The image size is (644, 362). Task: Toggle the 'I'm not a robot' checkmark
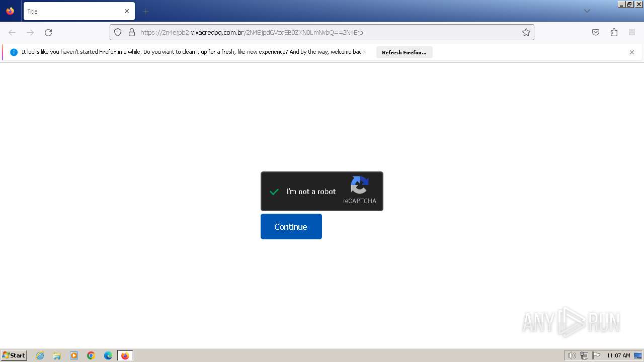(x=274, y=192)
